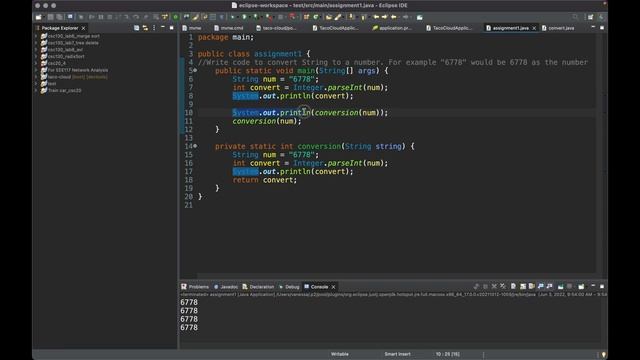The width and height of the screenshot is (640, 360).
Task: Select the csc130_radixSort project name
Action: point(66,56)
